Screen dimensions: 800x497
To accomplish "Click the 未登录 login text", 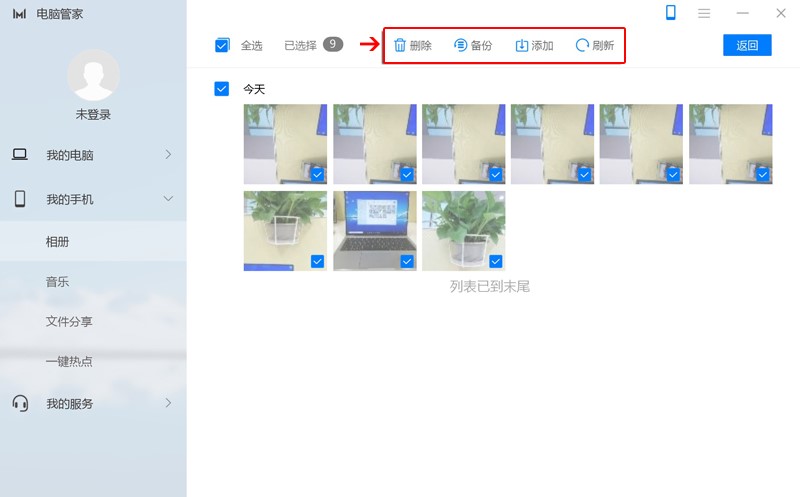I will click(x=93, y=115).
